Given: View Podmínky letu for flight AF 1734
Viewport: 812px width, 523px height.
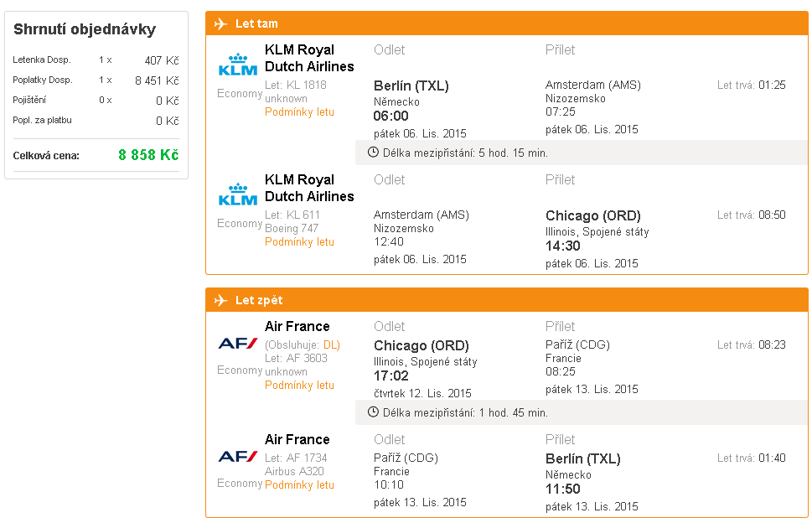Looking at the screenshot, I should 299,485.
